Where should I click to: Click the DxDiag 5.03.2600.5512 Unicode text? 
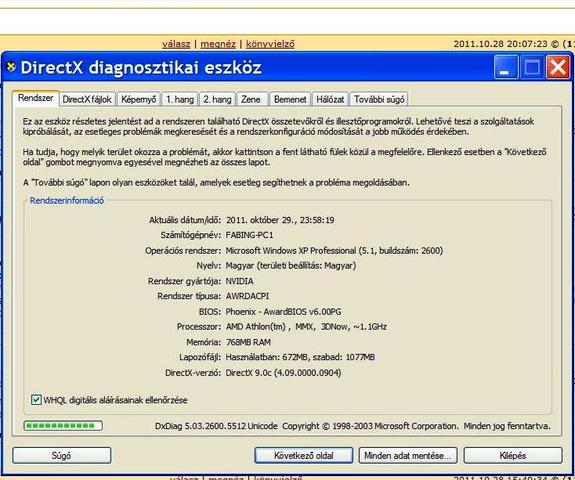pos(216,426)
